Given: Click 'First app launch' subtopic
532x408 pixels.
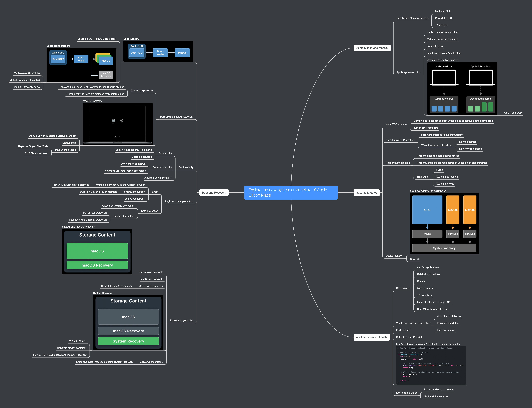Looking at the screenshot, I should pyautogui.click(x=446, y=330).
